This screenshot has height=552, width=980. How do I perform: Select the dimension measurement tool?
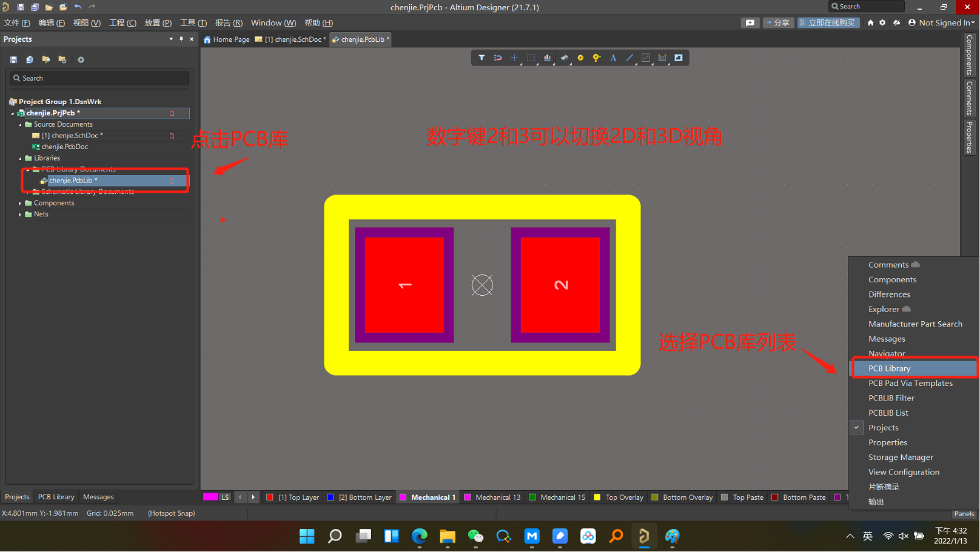tap(662, 58)
